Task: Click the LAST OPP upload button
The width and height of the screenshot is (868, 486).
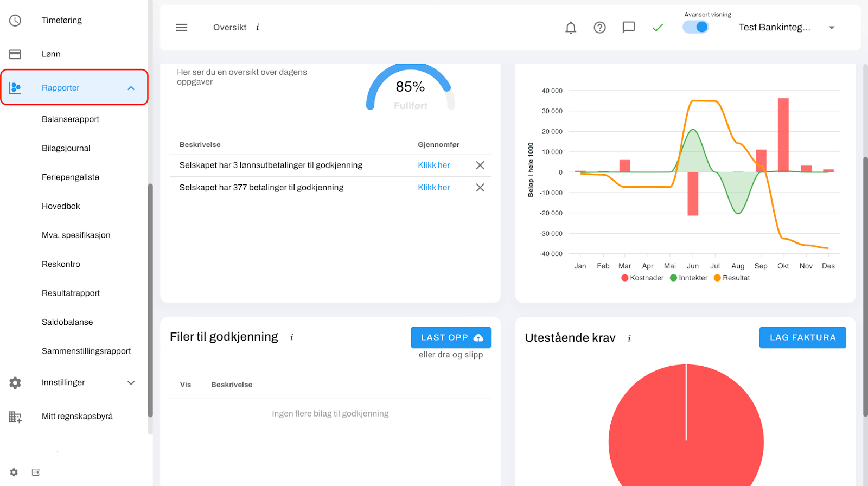Action: coord(451,337)
